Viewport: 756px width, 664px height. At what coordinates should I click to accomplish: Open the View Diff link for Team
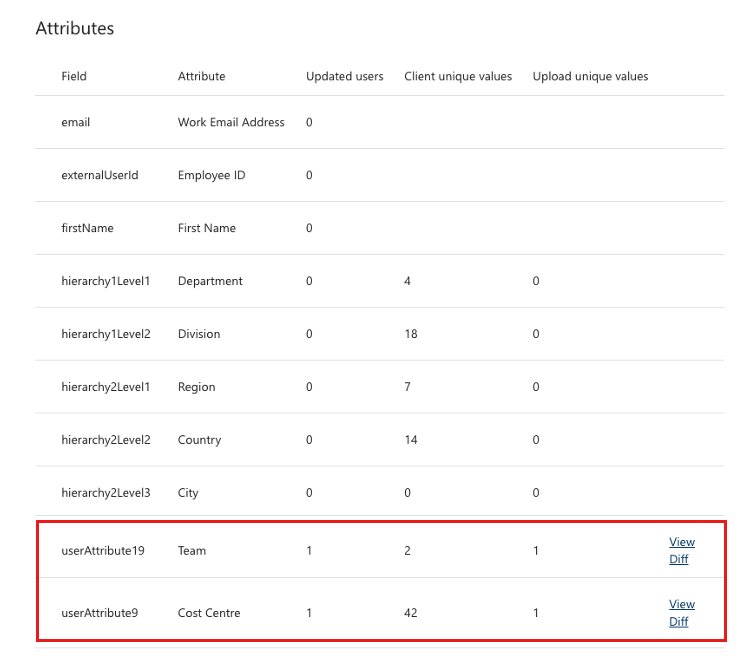681,550
